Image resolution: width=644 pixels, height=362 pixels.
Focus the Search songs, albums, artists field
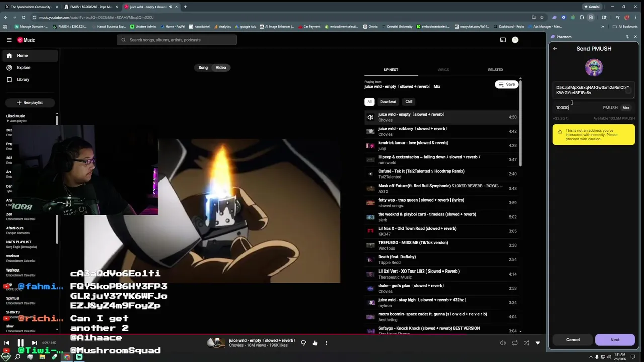(x=177, y=40)
